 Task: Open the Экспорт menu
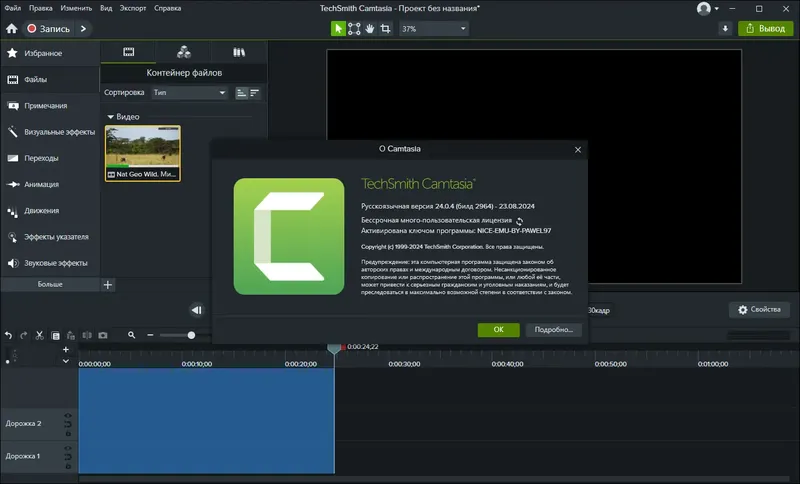133,8
